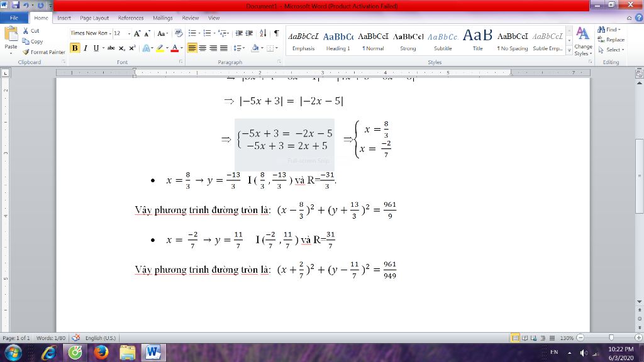
Task: Toggle Bold formatting
Action: coord(75,48)
